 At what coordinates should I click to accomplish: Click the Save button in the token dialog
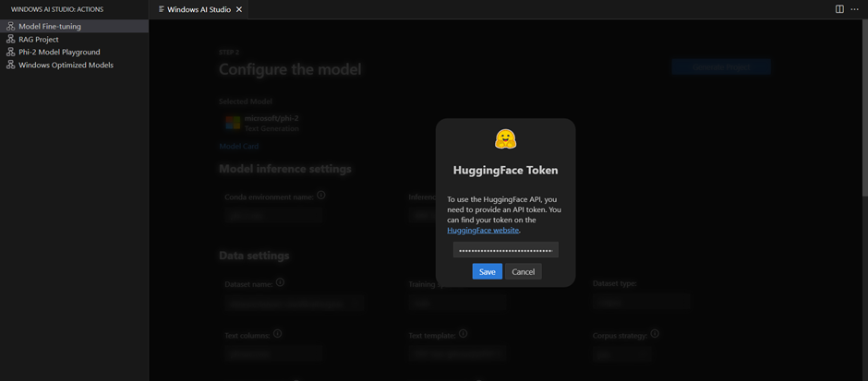click(x=488, y=271)
